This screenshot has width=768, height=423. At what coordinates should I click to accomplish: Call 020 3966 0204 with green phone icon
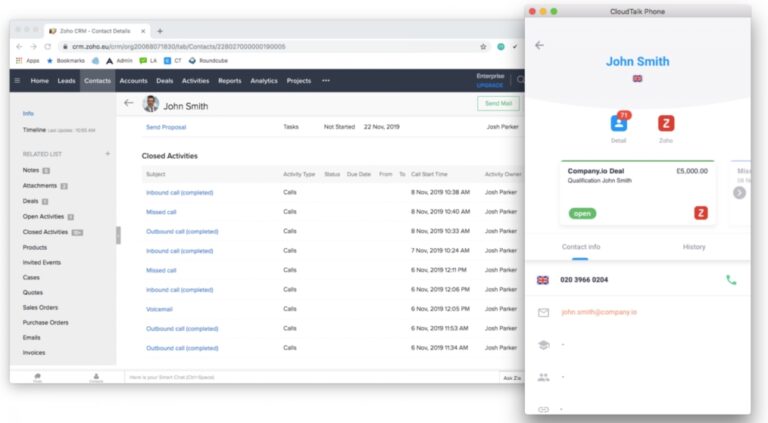click(731, 280)
